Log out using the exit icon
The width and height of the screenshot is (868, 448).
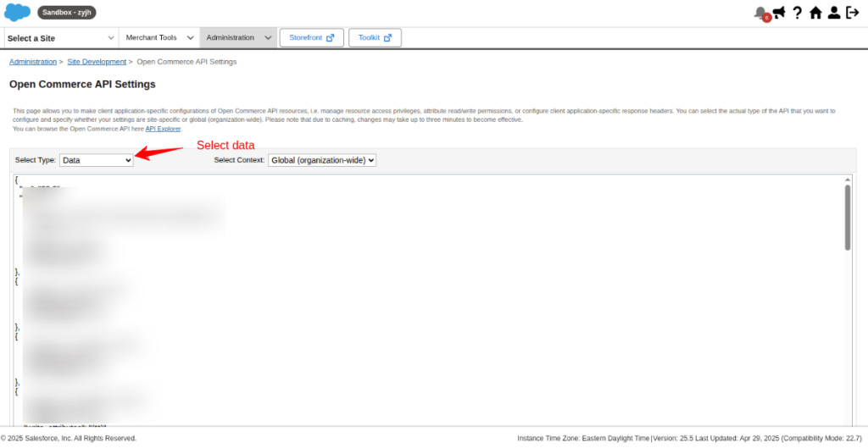[x=853, y=13]
